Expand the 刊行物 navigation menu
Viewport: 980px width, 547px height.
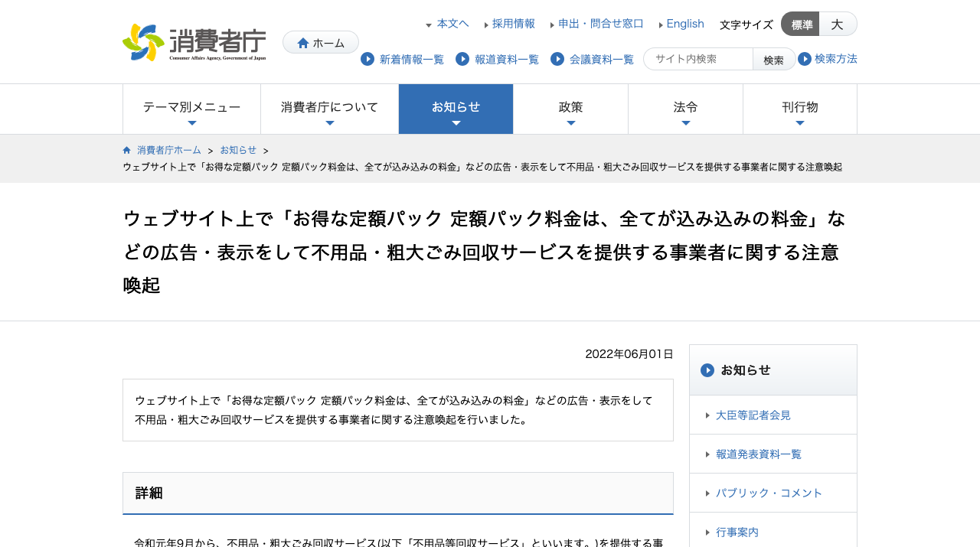pyautogui.click(x=800, y=109)
